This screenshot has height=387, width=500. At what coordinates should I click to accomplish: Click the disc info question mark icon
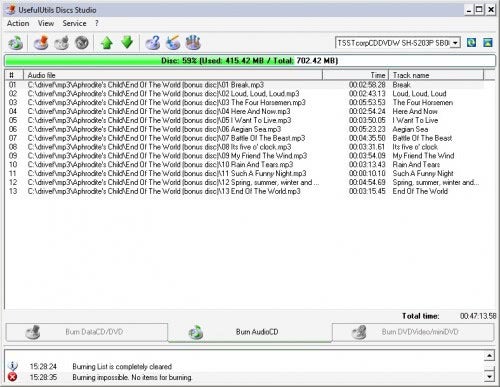[x=153, y=43]
